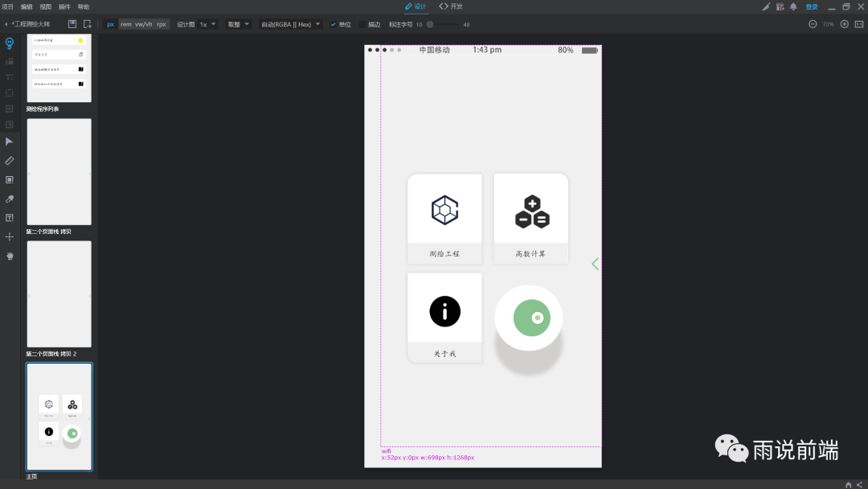This screenshot has width=868, height=489.
Task: Reset canvas to 1:1 zoom
Action: (x=859, y=24)
